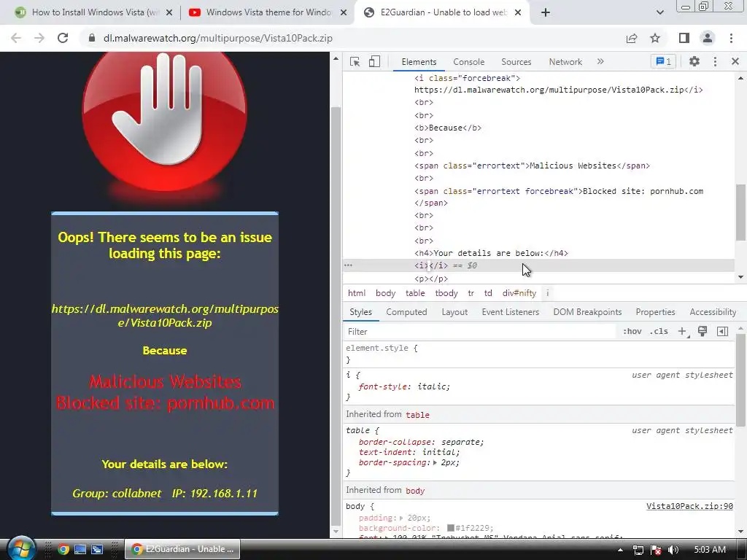Toggle the rendering emulations paintbrush icon
This screenshot has height=560, width=747.
click(703, 332)
